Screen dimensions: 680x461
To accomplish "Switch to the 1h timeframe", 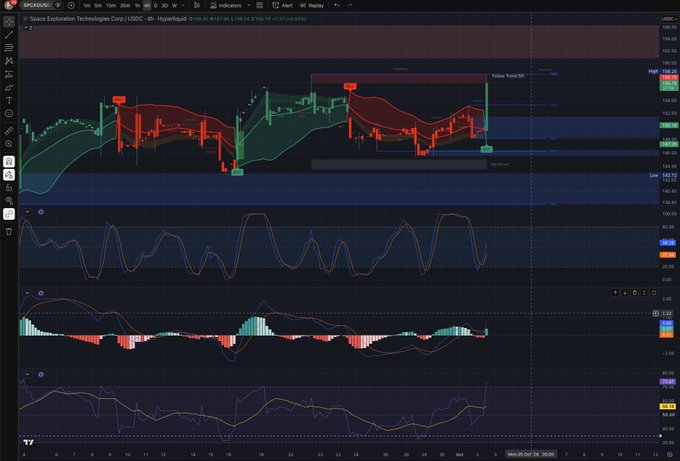I will (137, 6).
